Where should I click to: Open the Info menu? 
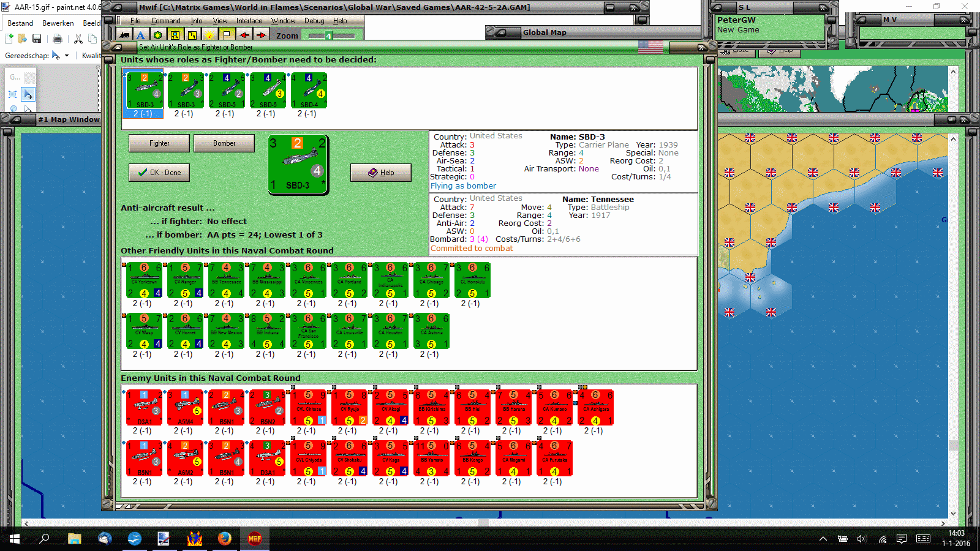click(x=197, y=21)
